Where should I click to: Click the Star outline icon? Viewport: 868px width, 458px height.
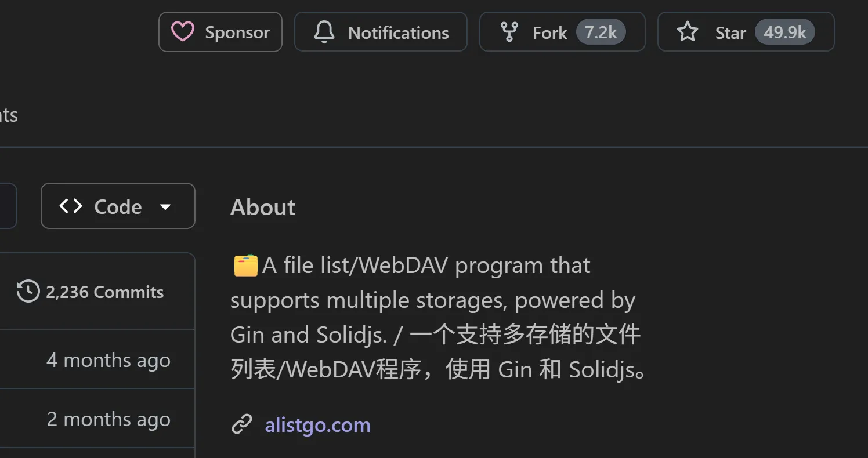tap(688, 32)
